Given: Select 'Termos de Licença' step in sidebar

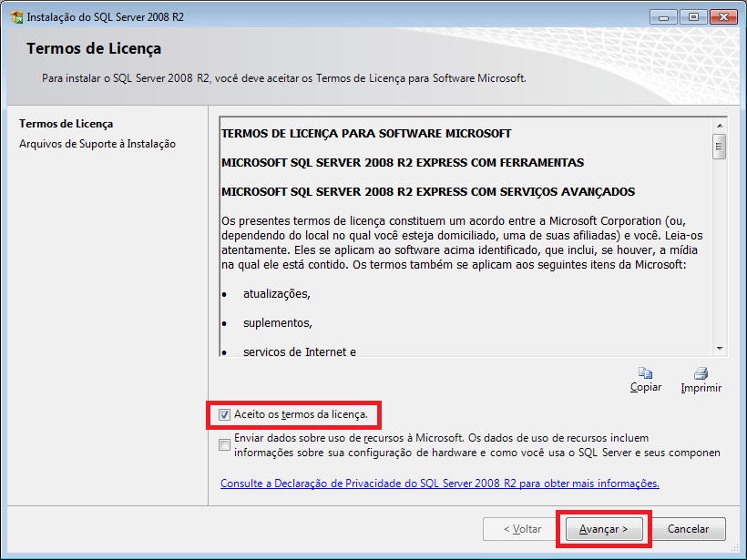Looking at the screenshot, I should point(67,124).
